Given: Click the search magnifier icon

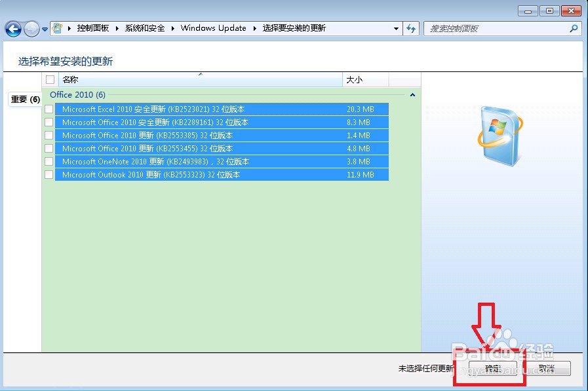Looking at the screenshot, I should (x=572, y=28).
